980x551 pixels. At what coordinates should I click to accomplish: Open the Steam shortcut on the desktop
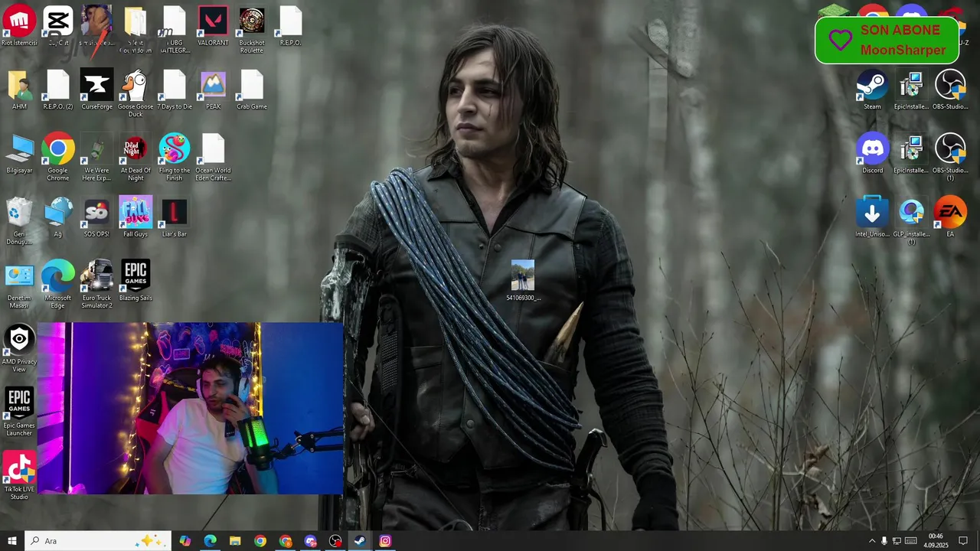coord(872,85)
